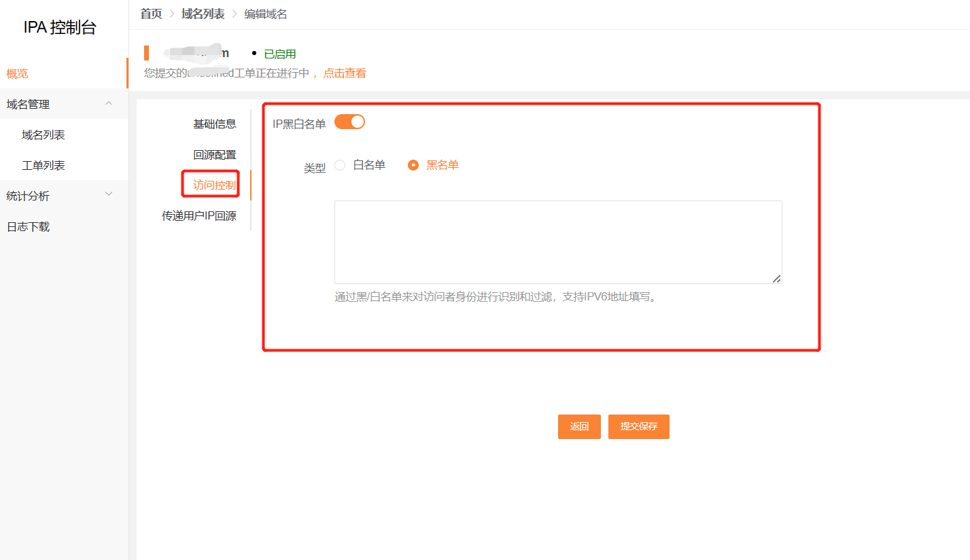Image resolution: width=970 pixels, height=560 pixels.
Task: Expand the 统计分析 menu chevron
Action: (109, 195)
